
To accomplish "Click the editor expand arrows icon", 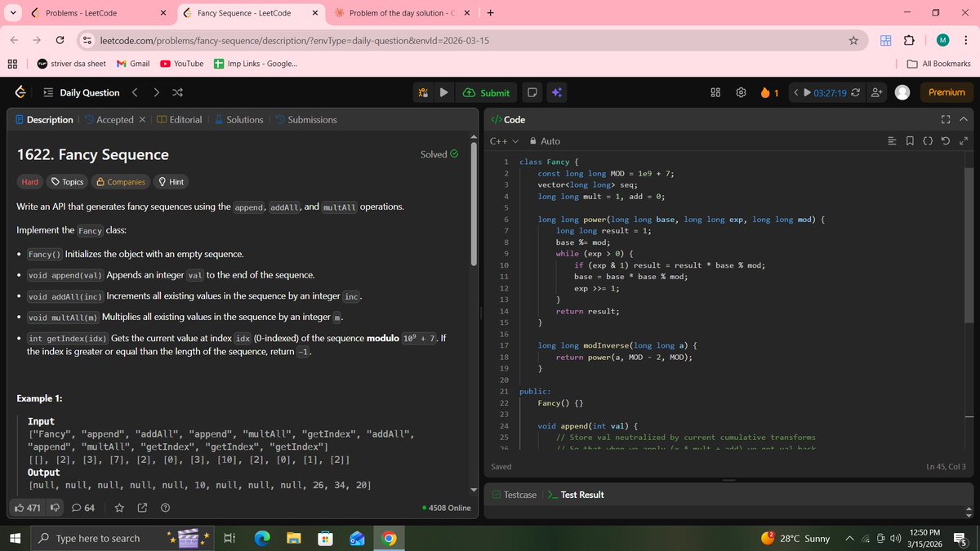I will click(964, 141).
